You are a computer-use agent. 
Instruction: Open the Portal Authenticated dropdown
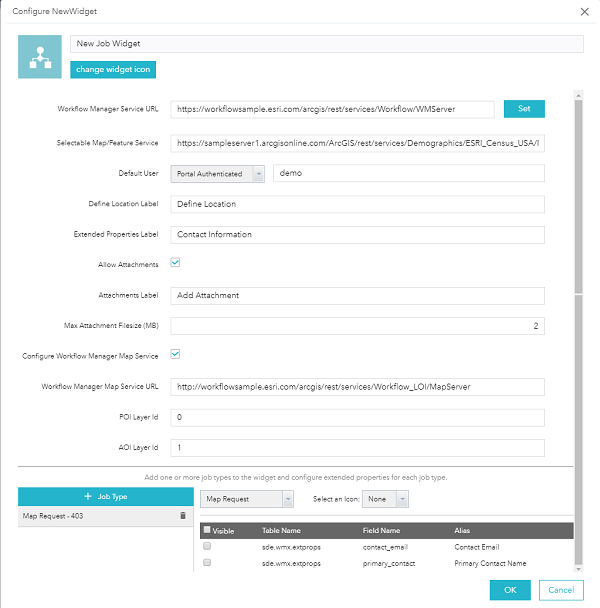[x=218, y=173]
